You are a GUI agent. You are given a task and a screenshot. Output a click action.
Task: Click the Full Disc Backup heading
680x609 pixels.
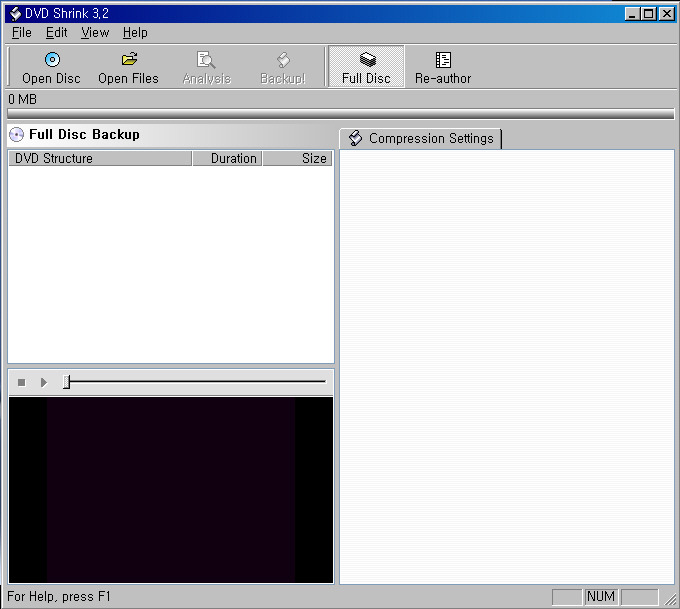[x=85, y=134]
